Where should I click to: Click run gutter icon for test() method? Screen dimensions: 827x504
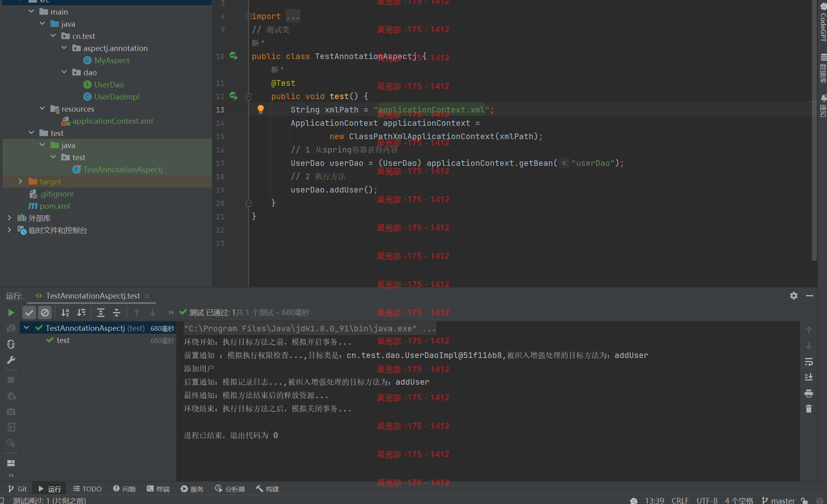tap(234, 96)
